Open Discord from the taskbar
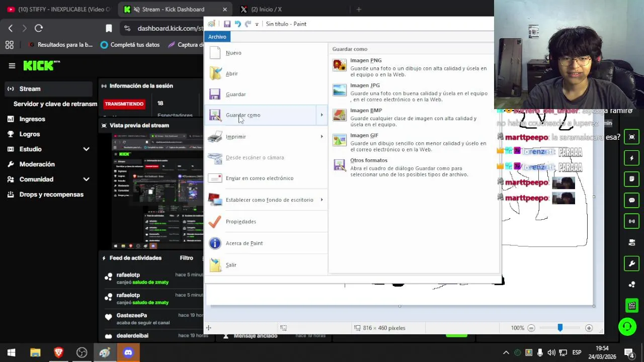 [x=128, y=352]
